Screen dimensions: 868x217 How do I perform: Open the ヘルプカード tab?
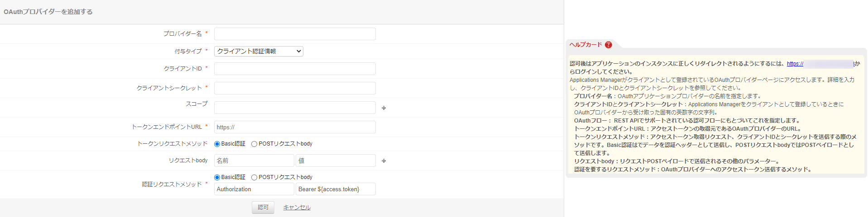[586, 45]
